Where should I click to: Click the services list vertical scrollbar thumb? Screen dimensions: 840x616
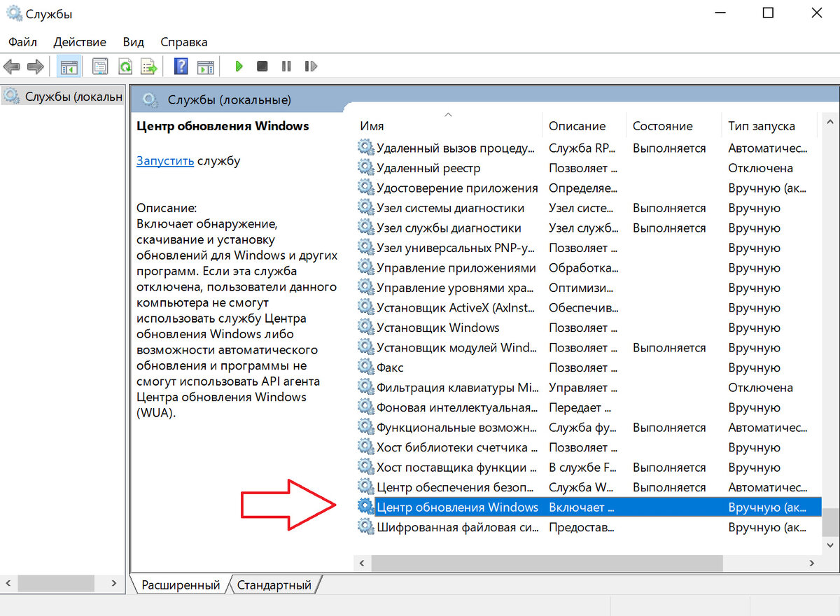[x=830, y=521]
